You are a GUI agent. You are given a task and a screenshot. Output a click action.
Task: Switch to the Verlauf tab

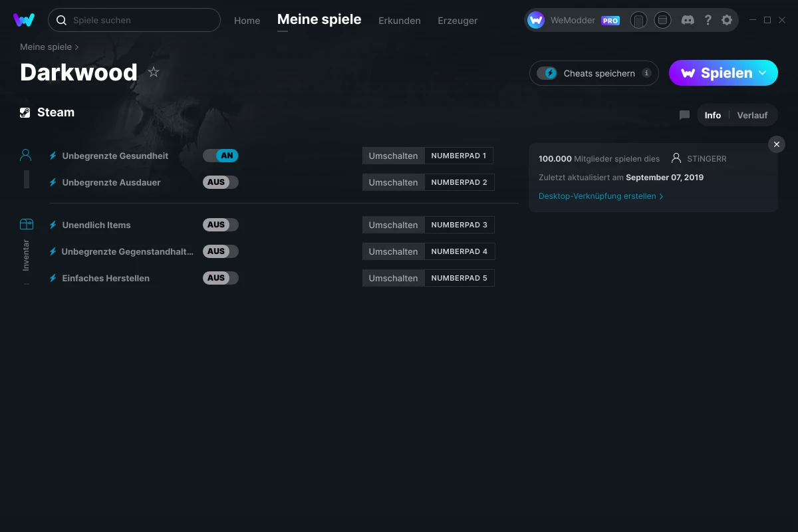[x=752, y=115]
